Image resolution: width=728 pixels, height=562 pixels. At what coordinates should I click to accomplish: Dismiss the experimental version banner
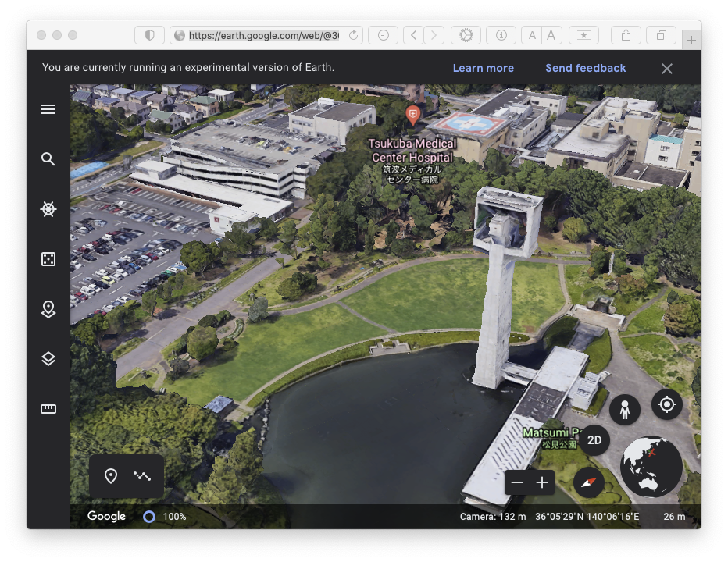coord(667,69)
